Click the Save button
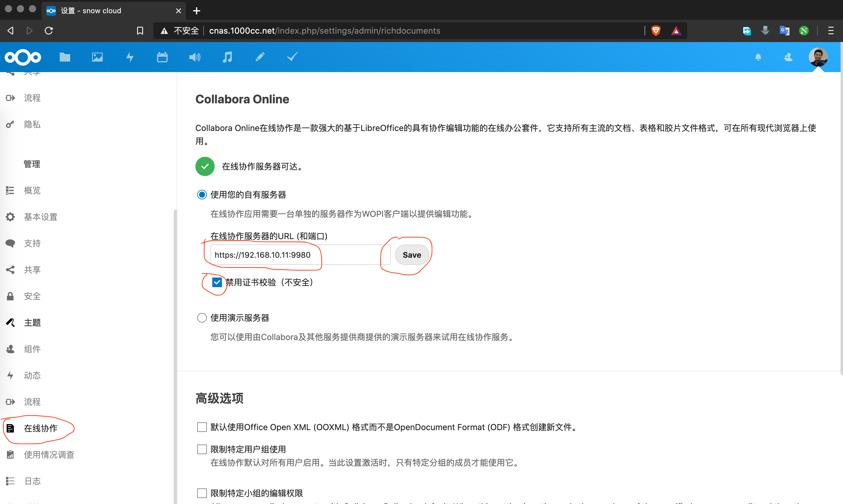843x504 pixels. [412, 255]
